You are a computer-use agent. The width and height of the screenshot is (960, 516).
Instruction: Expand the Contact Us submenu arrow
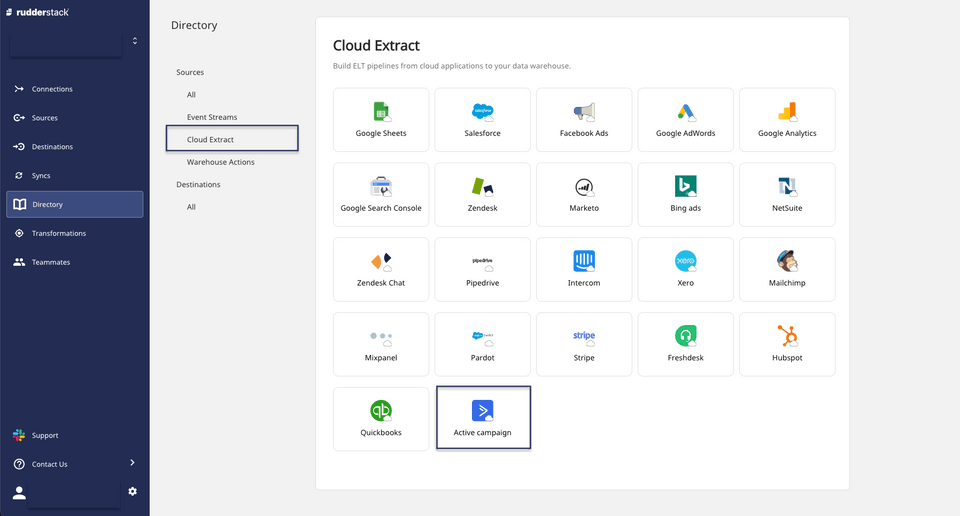[132, 463]
